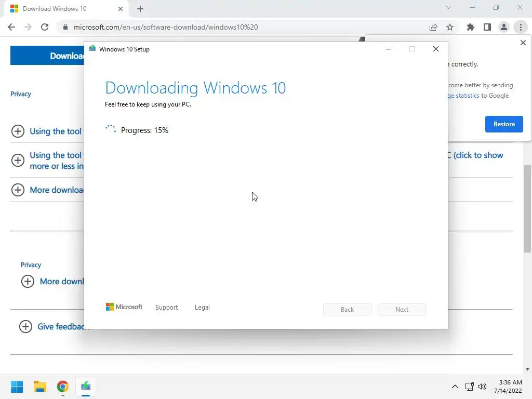This screenshot has height=399, width=532.
Task: Open the Legal link in Setup
Action: pos(202,308)
